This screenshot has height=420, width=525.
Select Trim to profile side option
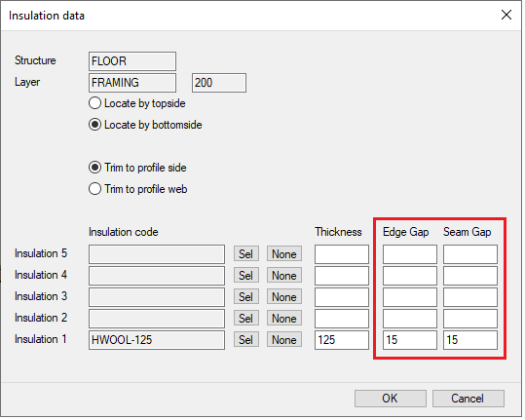[x=137, y=168]
